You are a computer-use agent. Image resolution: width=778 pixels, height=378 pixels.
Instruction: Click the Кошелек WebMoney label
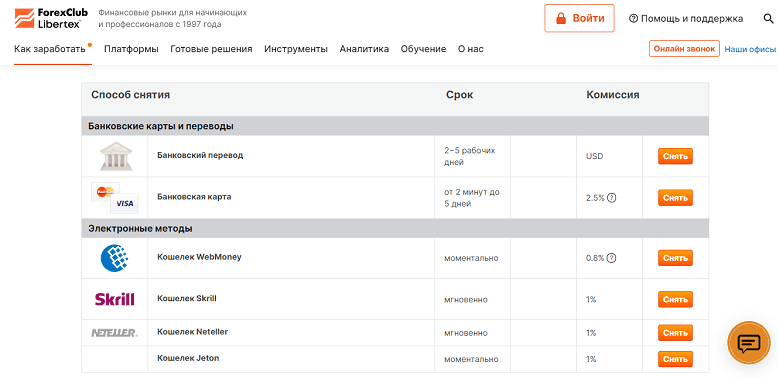click(199, 257)
